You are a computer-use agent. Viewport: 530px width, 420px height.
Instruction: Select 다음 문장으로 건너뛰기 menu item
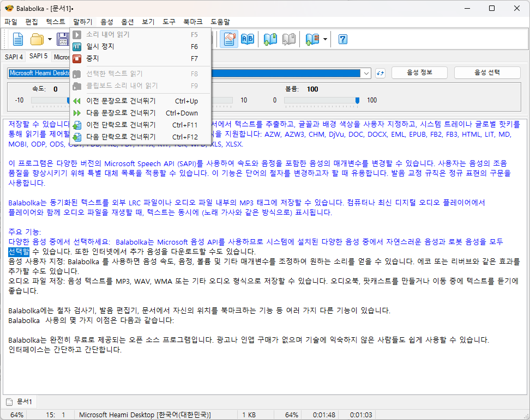click(141, 113)
